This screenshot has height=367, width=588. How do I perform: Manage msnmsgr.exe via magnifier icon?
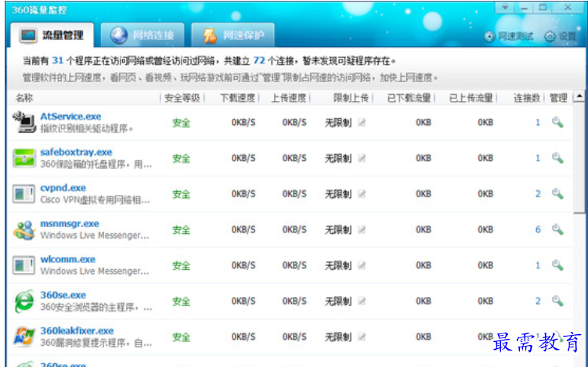(557, 229)
